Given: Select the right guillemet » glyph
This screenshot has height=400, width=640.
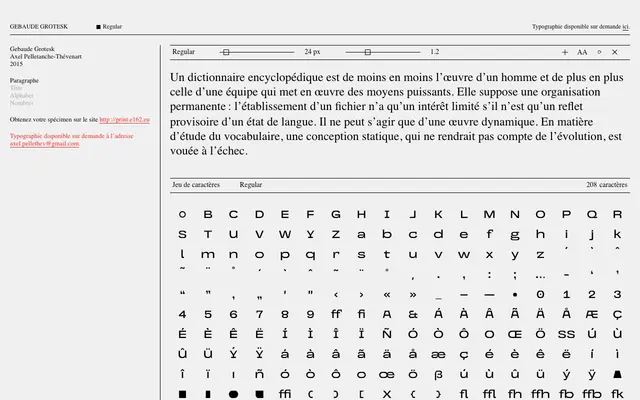Looking at the screenshot, I should click(413, 294).
